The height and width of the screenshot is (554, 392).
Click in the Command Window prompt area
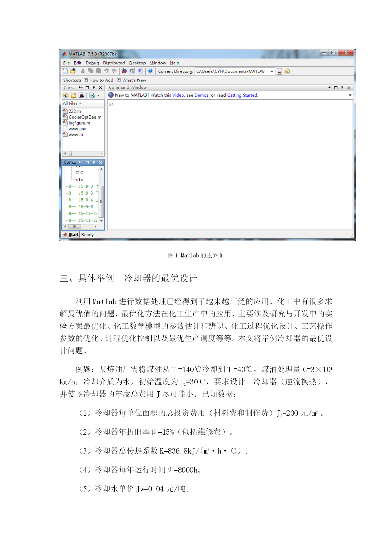pos(230,164)
